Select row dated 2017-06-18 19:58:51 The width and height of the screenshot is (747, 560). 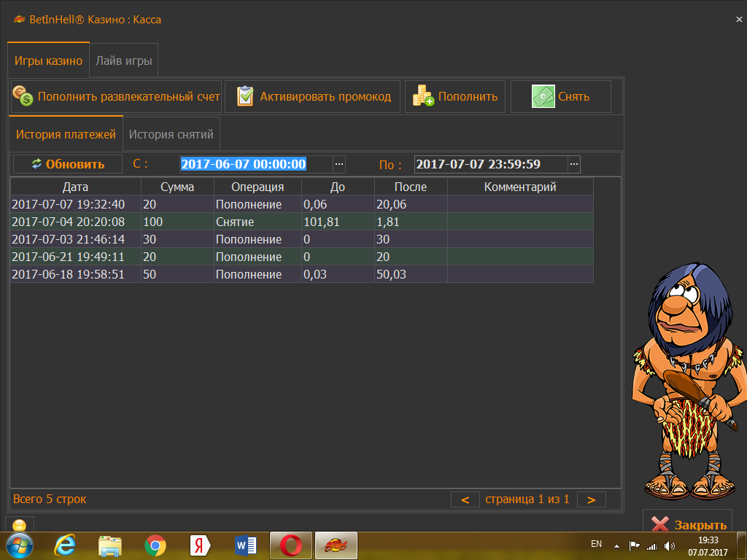[301, 274]
